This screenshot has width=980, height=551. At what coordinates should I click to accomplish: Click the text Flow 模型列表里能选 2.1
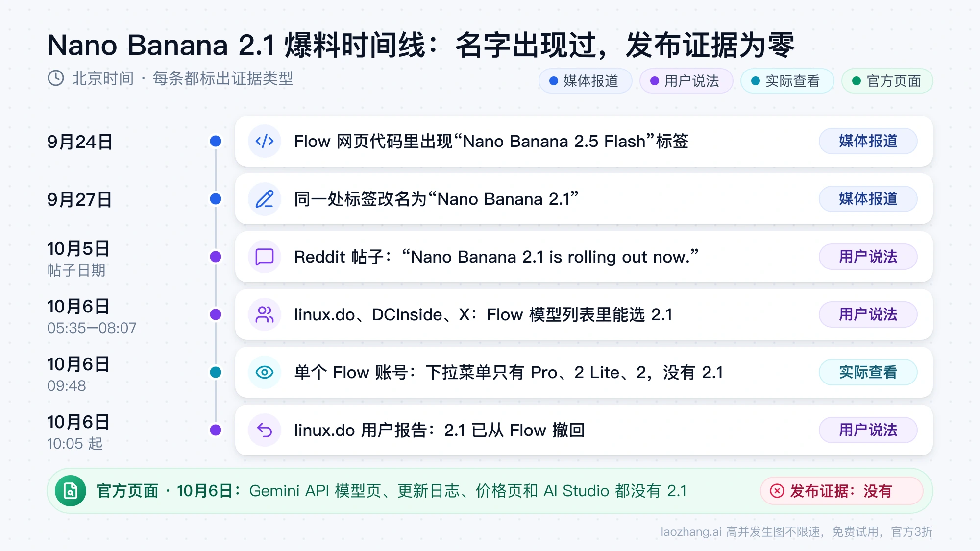pos(579,314)
